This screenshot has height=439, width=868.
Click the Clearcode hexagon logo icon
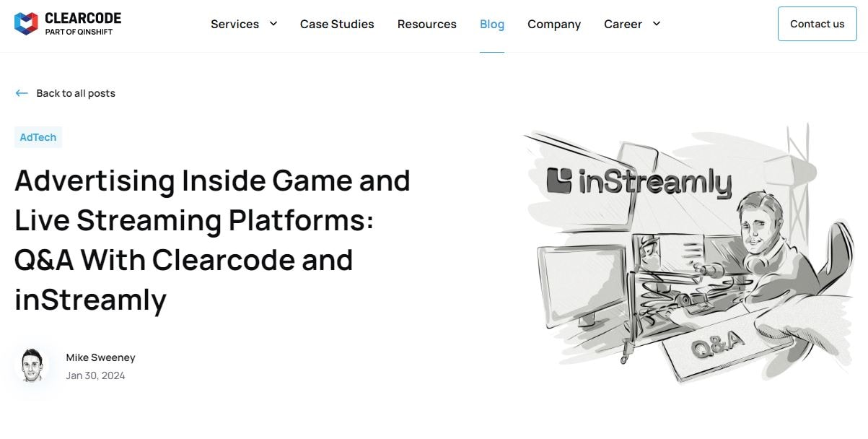(26, 24)
